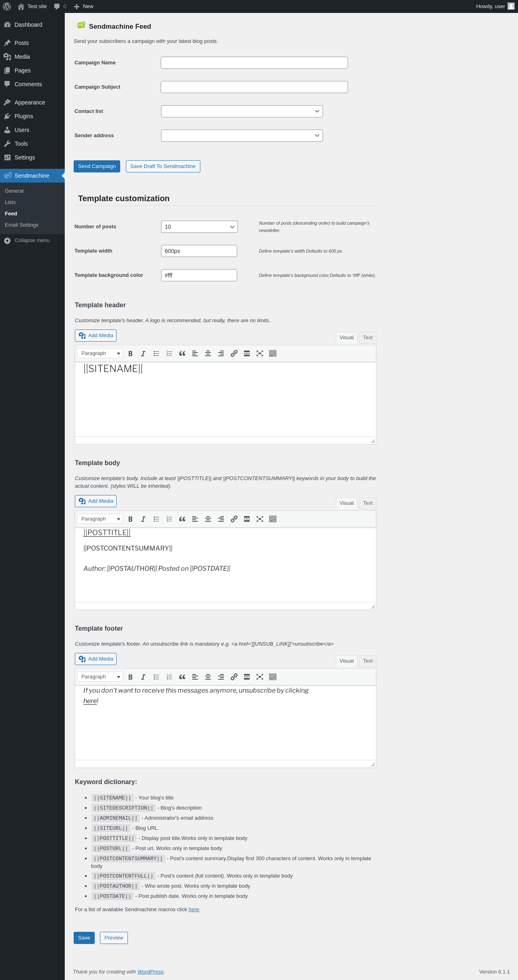The image size is (518, 980).
Task: Toggle toolbar in Template header editor
Action: [x=273, y=354]
